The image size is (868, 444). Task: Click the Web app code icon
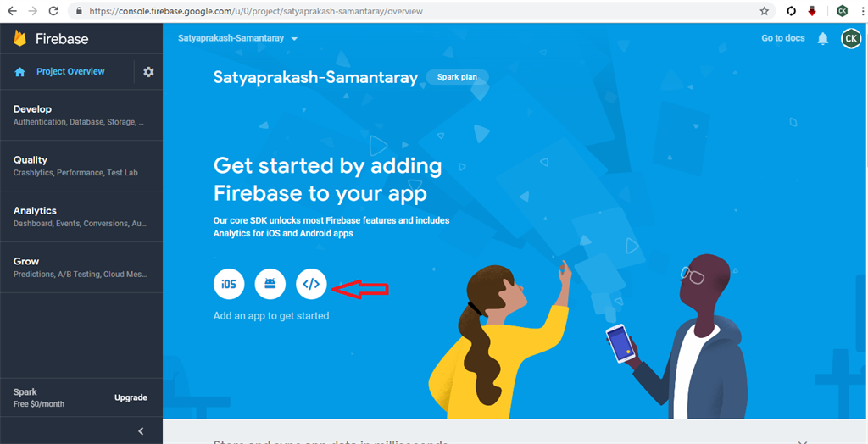coord(311,284)
